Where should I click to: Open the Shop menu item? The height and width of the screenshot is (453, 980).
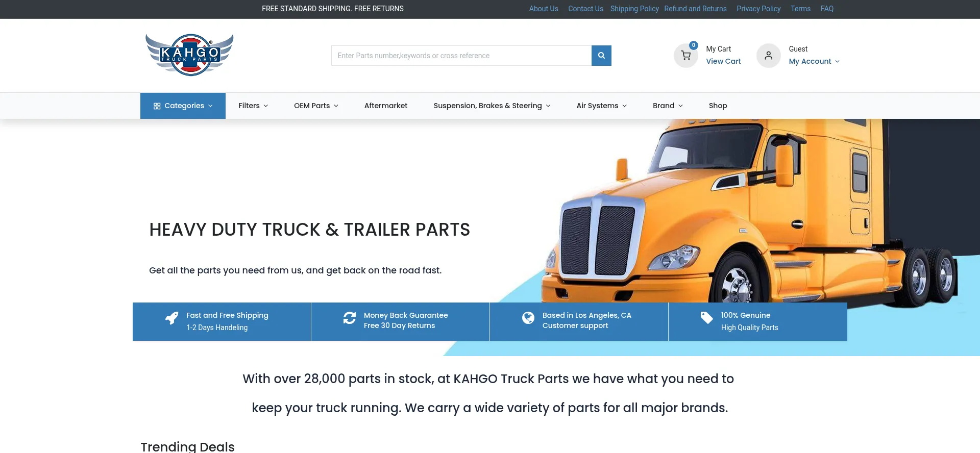(x=718, y=106)
